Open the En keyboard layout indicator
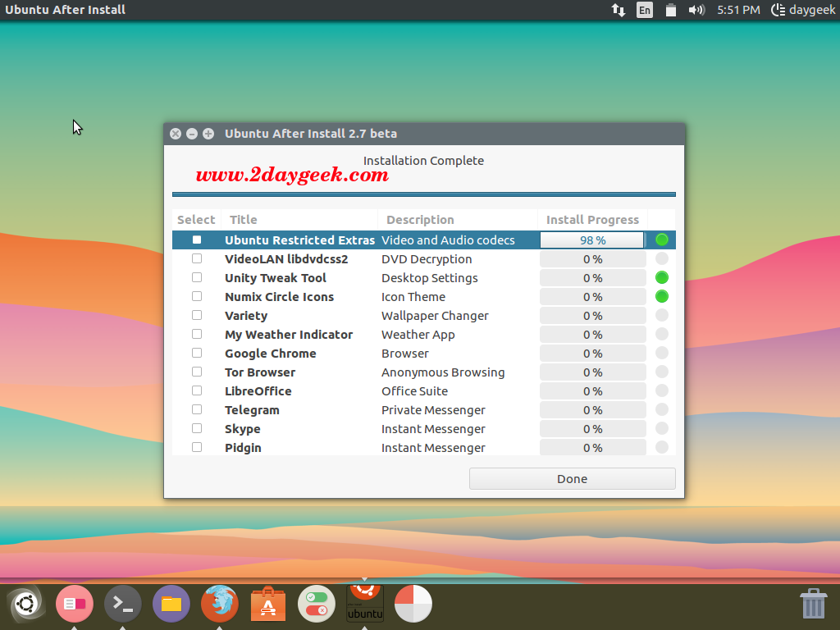The image size is (840, 630). [645, 10]
